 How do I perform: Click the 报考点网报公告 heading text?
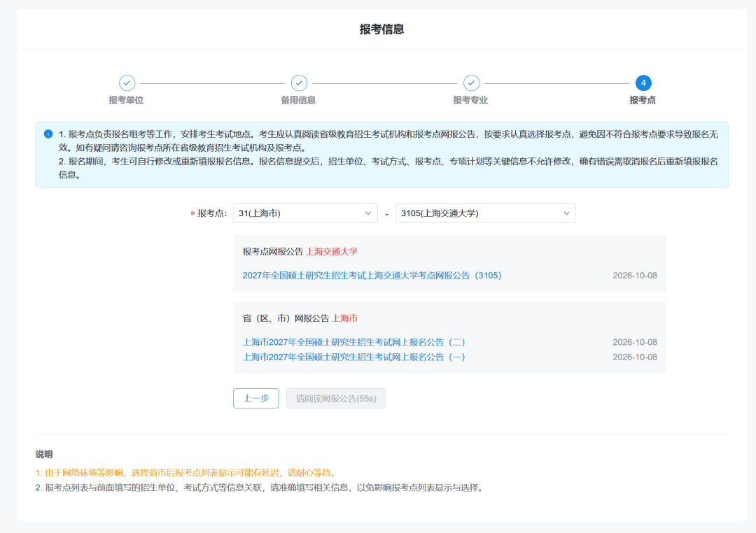click(x=273, y=252)
